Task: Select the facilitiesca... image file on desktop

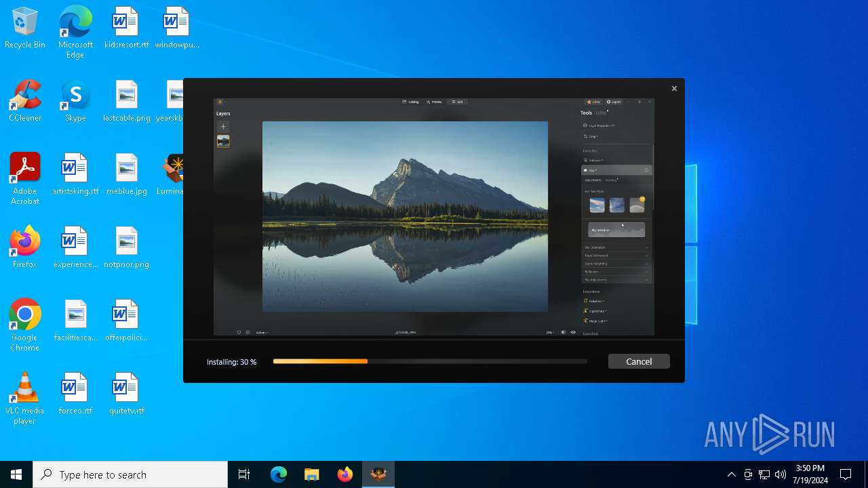Action: click(75, 321)
